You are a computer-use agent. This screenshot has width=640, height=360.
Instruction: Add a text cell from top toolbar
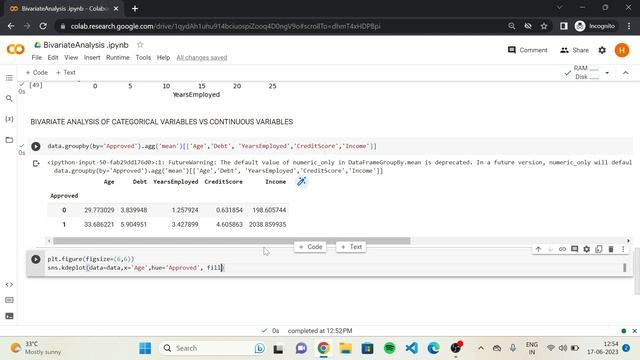66,73
